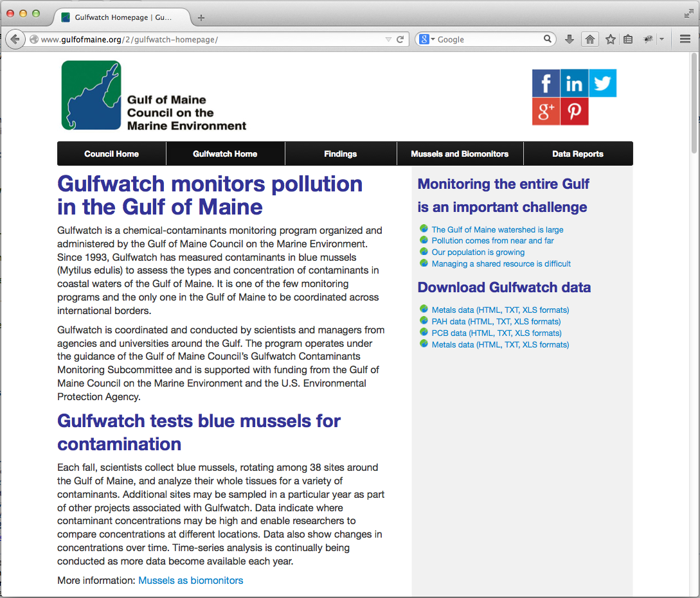The image size is (700, 598).
Task: Follow the 'Mussels as biomonitors' link
Action: coord(191,581)
